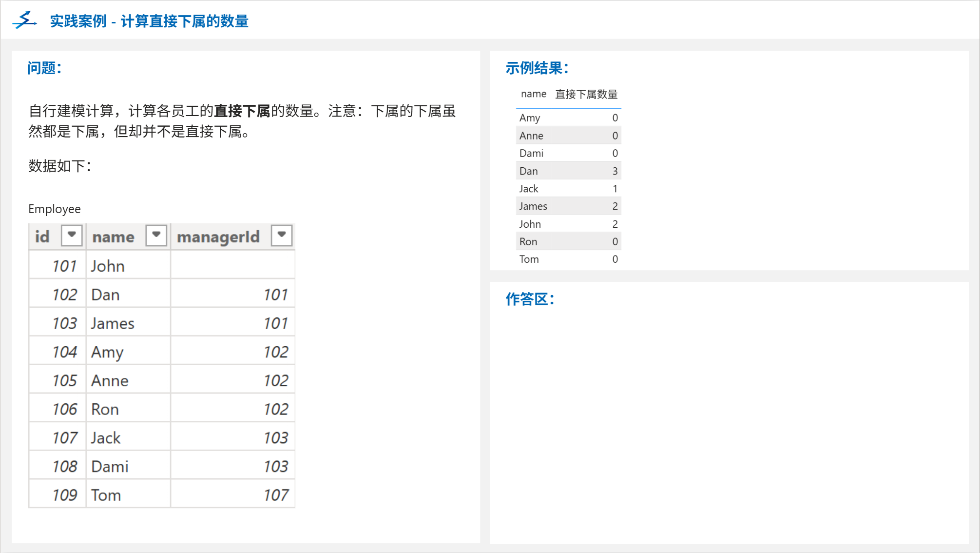
Task: Select the Amy row in result table
Action: [568, 118]
